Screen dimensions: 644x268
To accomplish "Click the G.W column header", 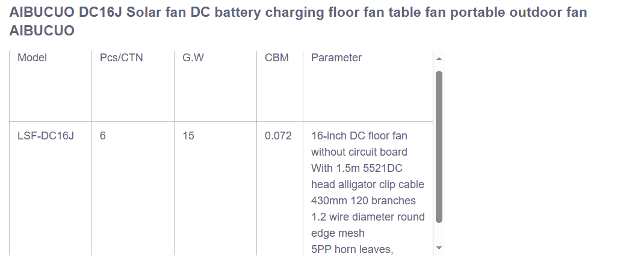I will 193,58.
